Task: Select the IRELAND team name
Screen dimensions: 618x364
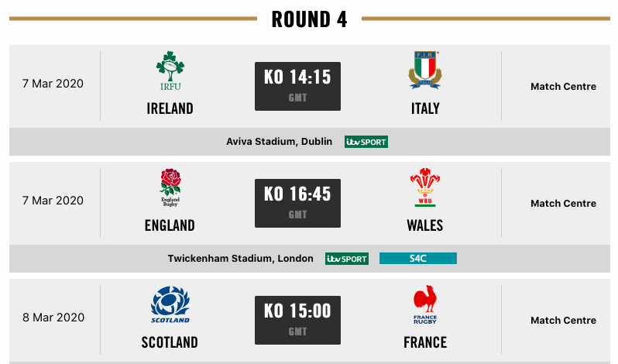Action: (x=170, y=108)
